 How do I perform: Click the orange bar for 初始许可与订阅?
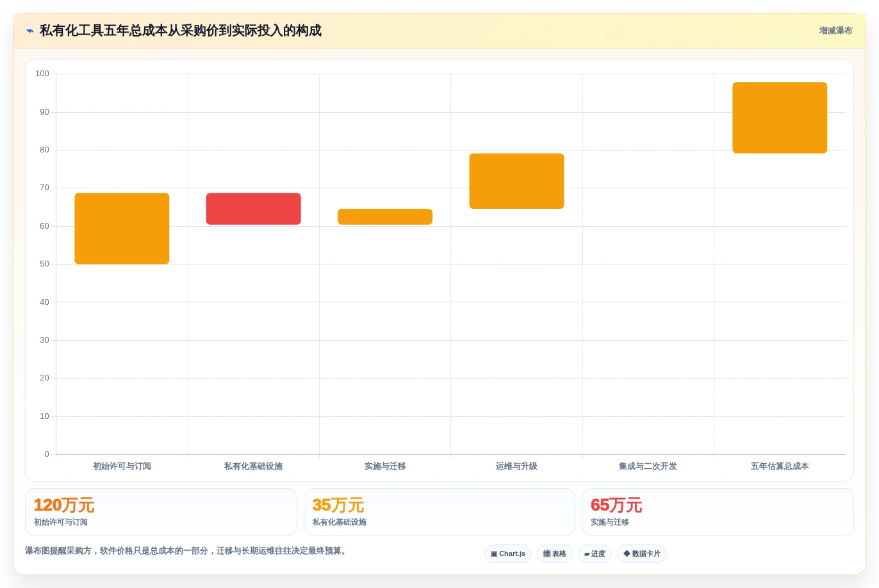click(122, 229)
